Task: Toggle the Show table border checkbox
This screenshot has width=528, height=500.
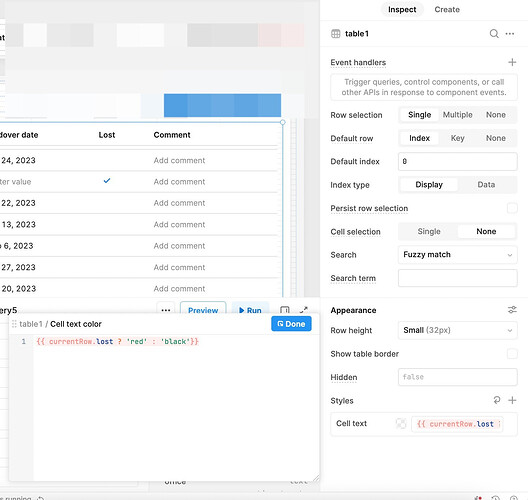Action: [512, 354]
